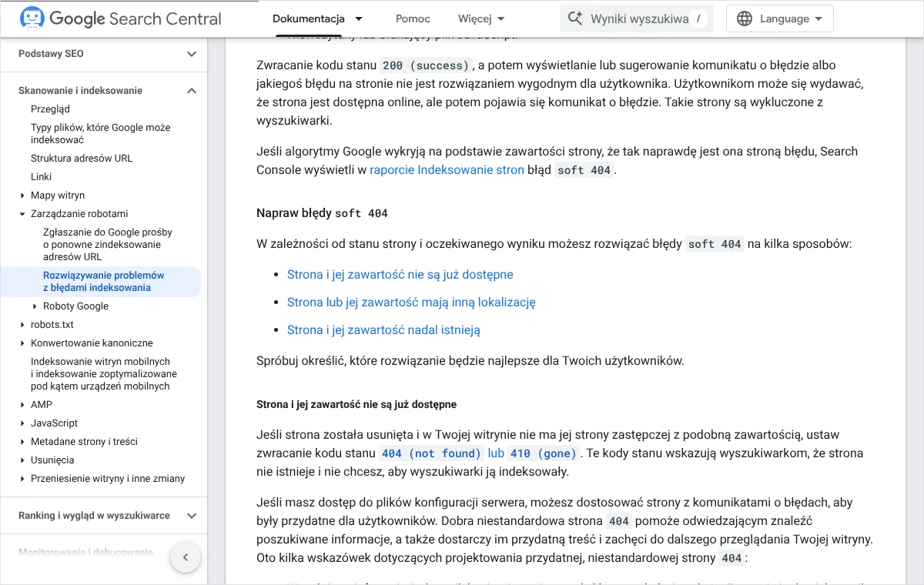This screenshot has width=924, height=585.
Task: Open the Pomoc tab
Action: point(413,19)
